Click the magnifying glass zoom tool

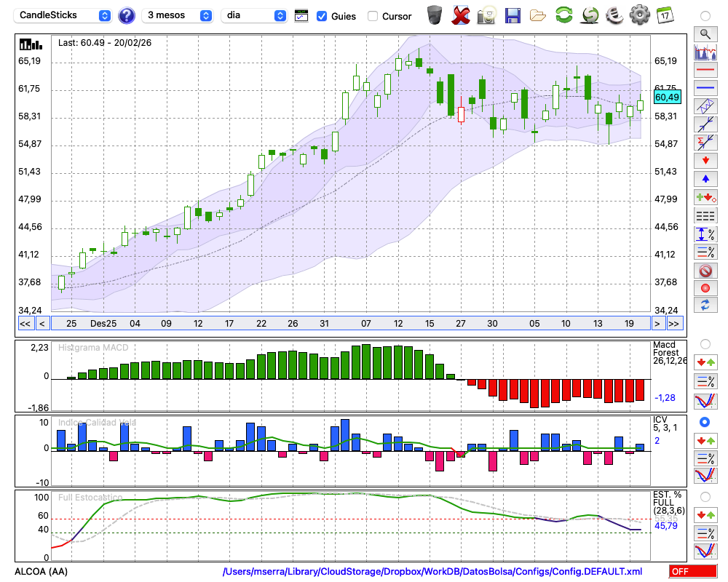(705, 33)
